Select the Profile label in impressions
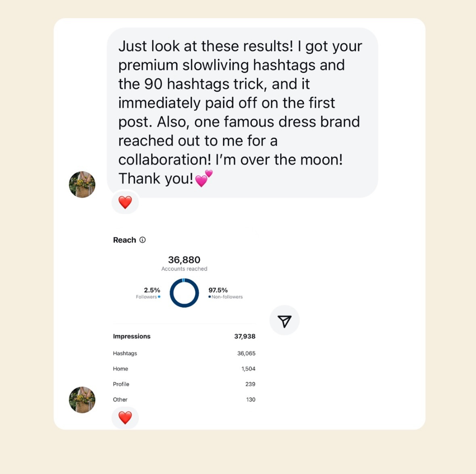 point(121,384)
